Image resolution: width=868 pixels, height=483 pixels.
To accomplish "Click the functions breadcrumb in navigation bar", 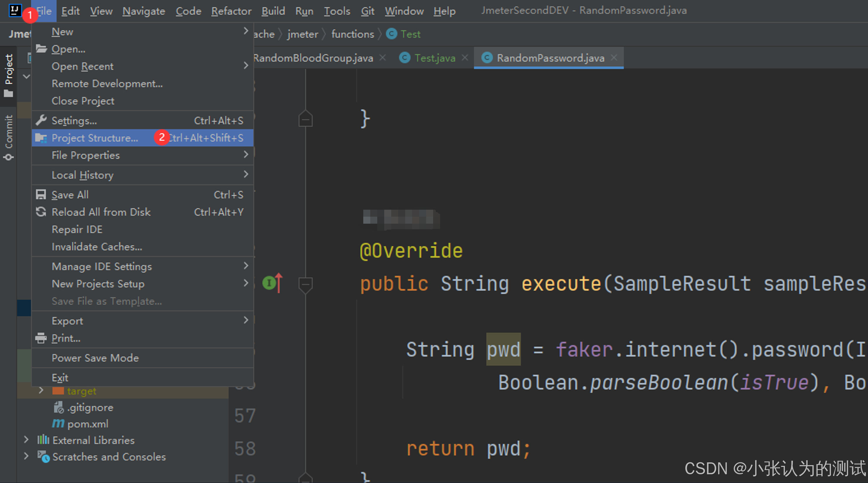I will coord(352,34).
